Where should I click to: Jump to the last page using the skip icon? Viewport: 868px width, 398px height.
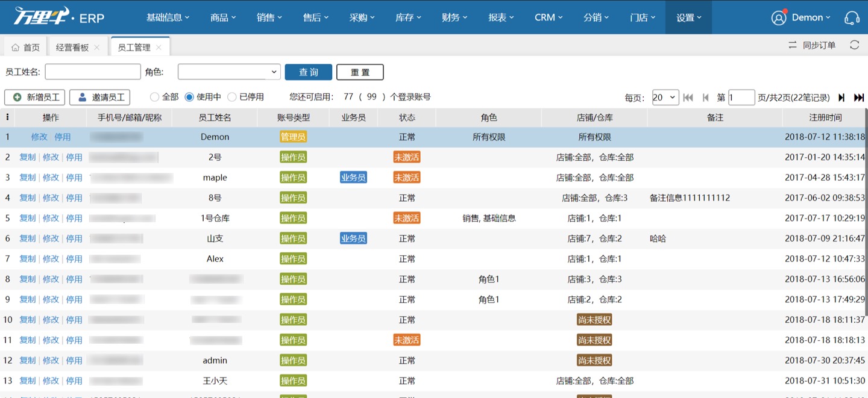[860, 97]
